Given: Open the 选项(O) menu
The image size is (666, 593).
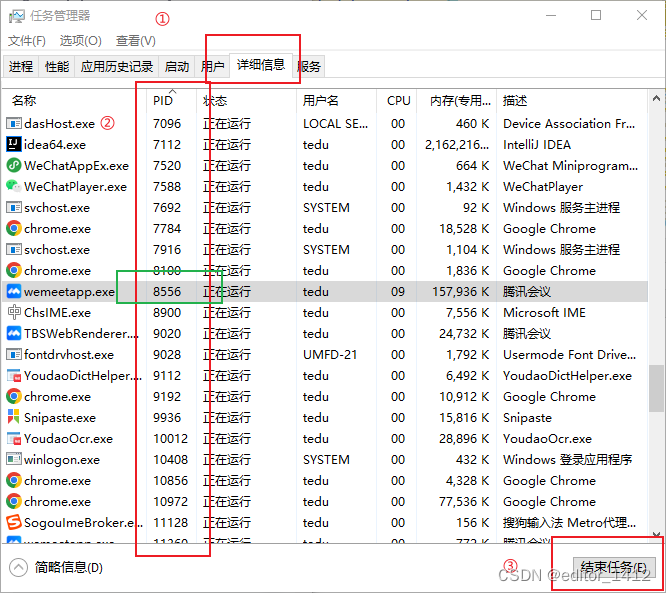Looking at the screenshot, I should (x=81, y=41).
